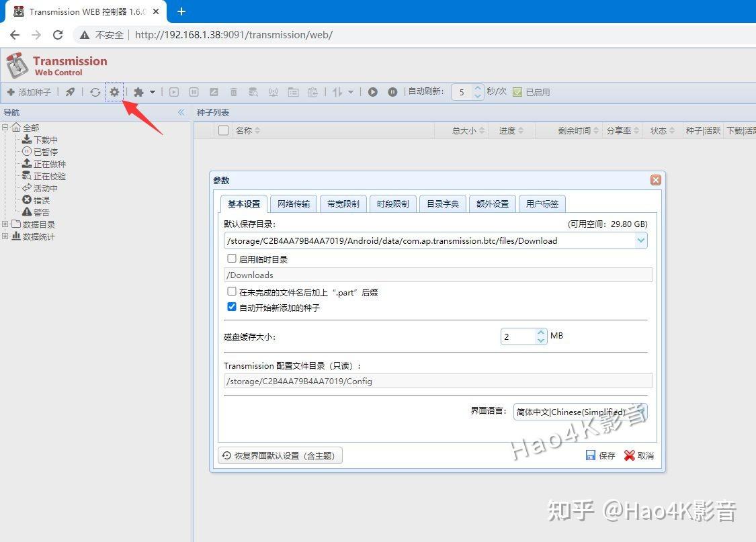Click the Add torrent (添加种子) button
756x542 pixels.
pos(29,92)
